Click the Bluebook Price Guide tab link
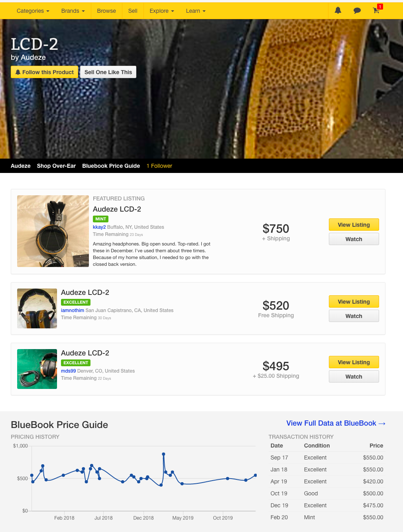 111,166
